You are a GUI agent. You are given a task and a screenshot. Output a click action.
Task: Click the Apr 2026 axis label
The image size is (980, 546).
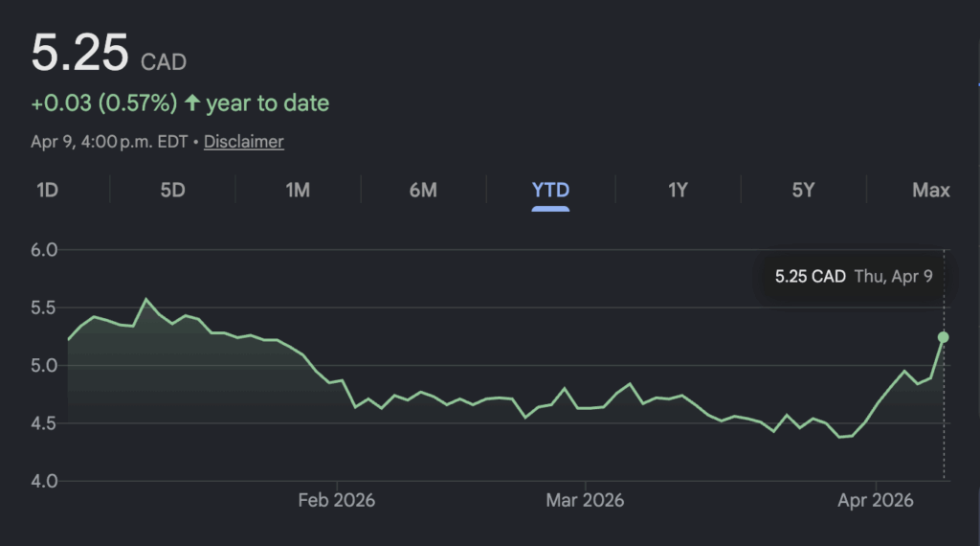pyautogui.click(x=876, y=500)
